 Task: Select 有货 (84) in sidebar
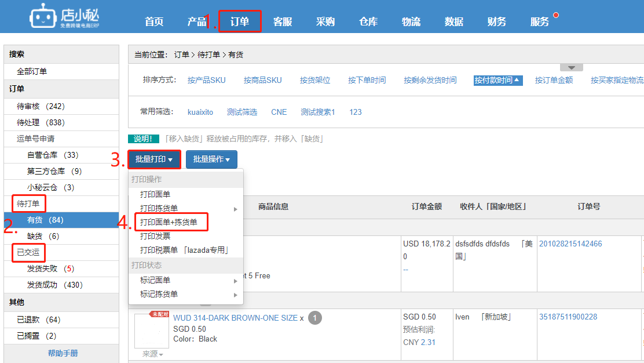[61, 220]
